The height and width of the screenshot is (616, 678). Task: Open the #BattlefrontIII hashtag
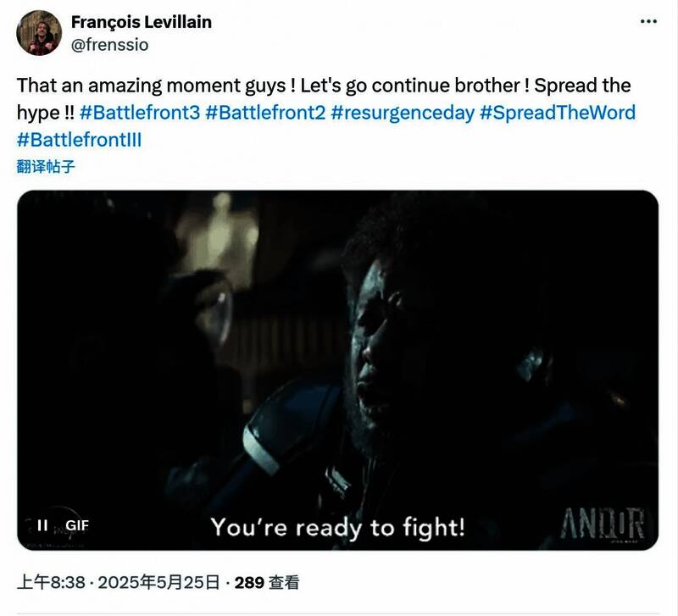pyautogui.click(x=79, y=140)
